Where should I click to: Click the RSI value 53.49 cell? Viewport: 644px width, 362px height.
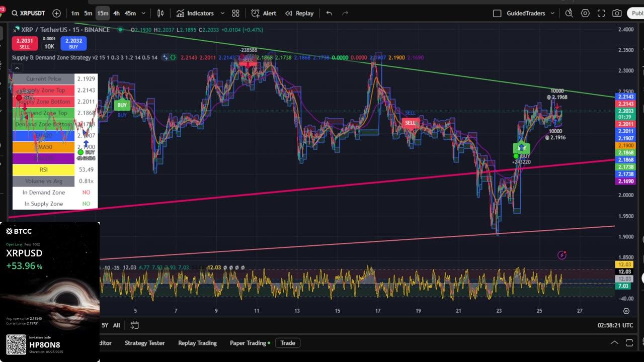[x=86, y=169]
